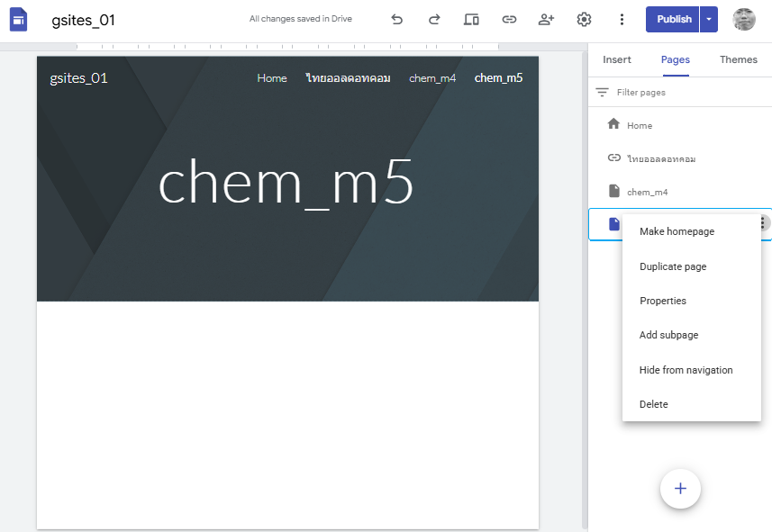Select chem_m4 page in Pages list
Screen dimensions: 772x532
click(x=647, y=192)
